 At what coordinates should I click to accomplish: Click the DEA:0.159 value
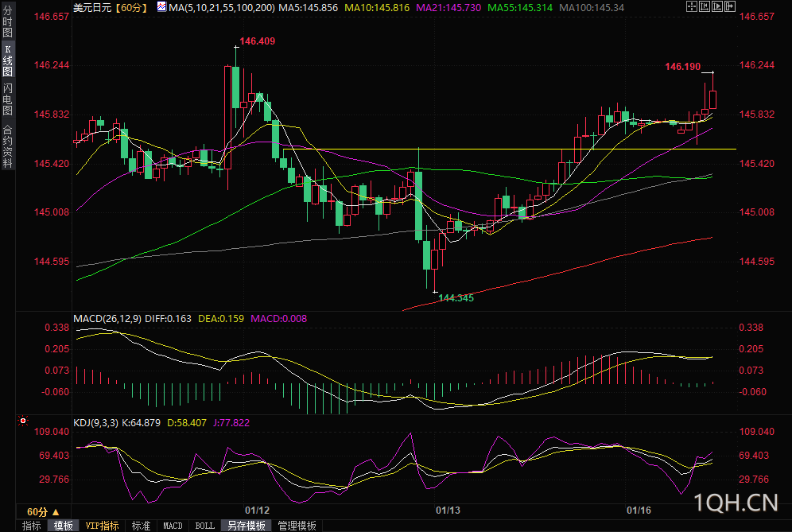coord(221,319)
